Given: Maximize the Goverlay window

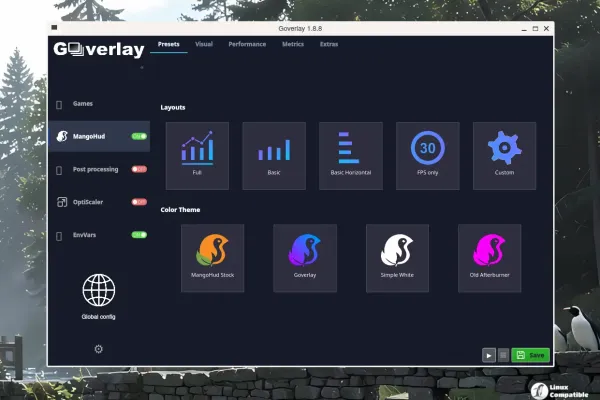Looking at the screenshot, I should coord(535,29).
